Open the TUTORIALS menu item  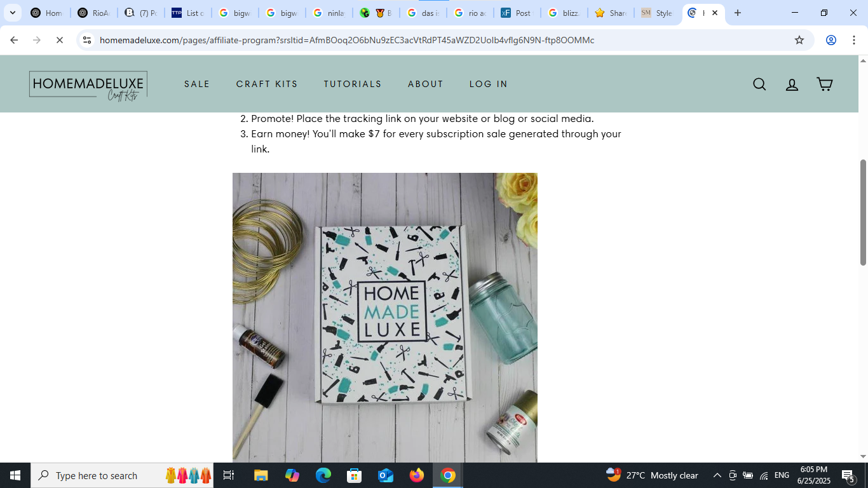[353, 84]
